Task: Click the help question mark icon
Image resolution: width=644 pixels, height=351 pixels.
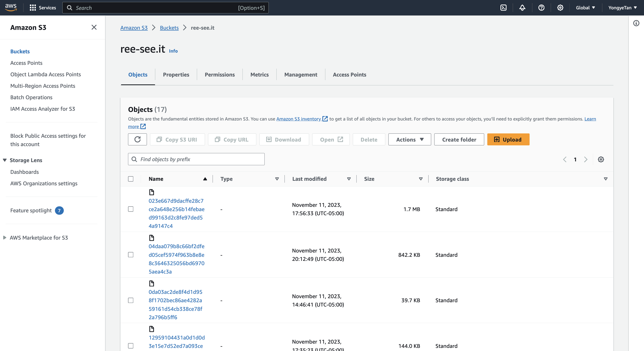Action: [541, 8]
